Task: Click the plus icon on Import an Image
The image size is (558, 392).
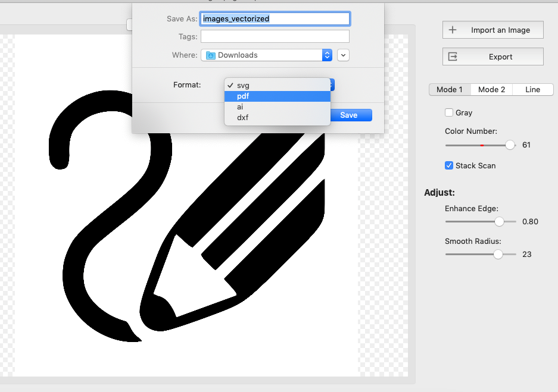Action: 453,30
